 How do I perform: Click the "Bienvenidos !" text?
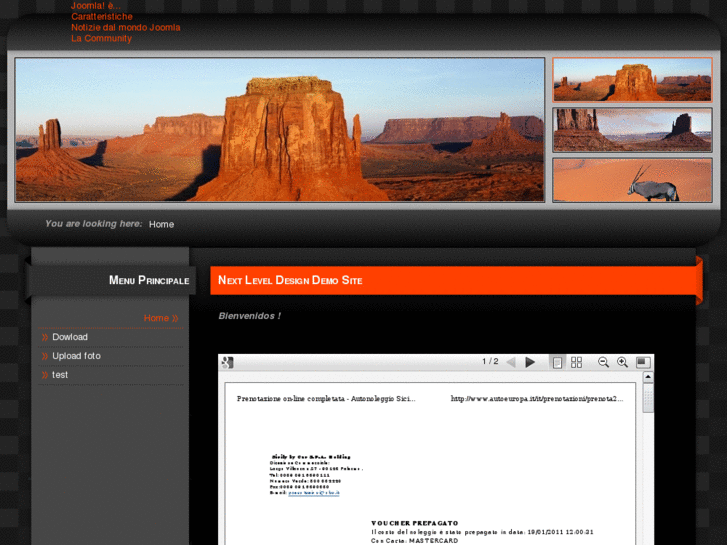(249, 316)
